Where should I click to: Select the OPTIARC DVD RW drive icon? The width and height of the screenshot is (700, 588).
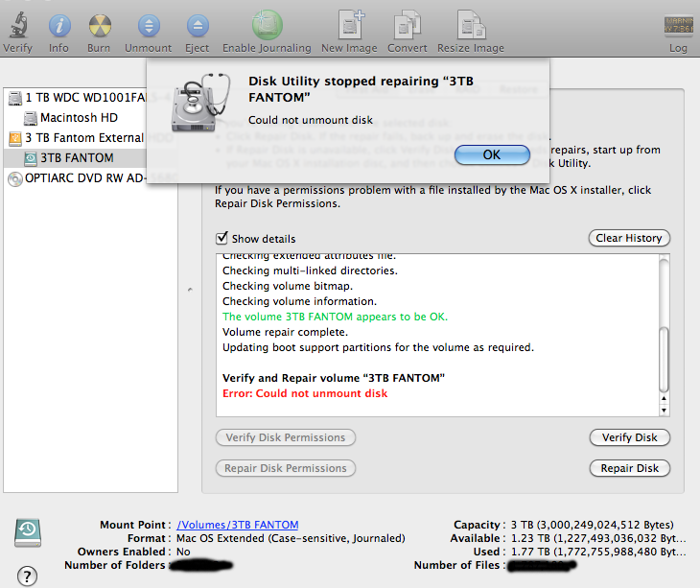coord(15,178)
